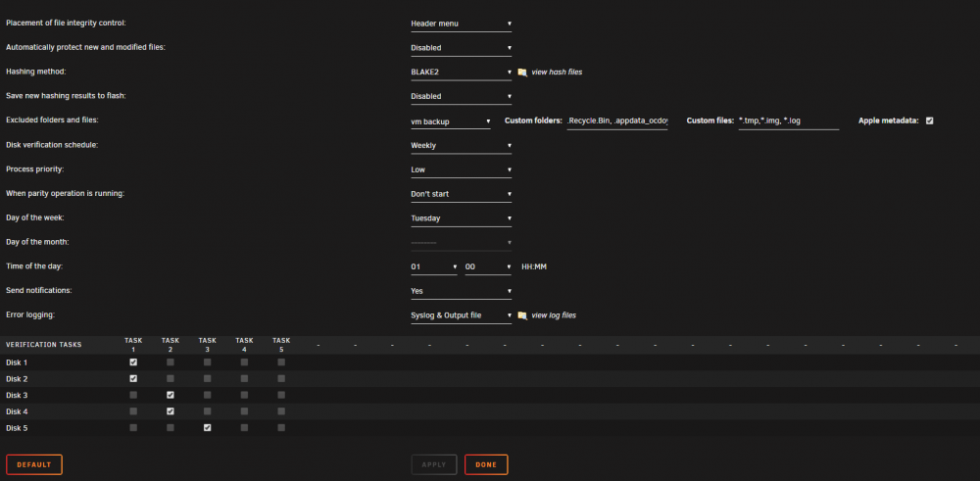The width and height of the screenshot is (980, 481).
Task: Check Disk 5 under Task 5
Action: click(281, 428)
